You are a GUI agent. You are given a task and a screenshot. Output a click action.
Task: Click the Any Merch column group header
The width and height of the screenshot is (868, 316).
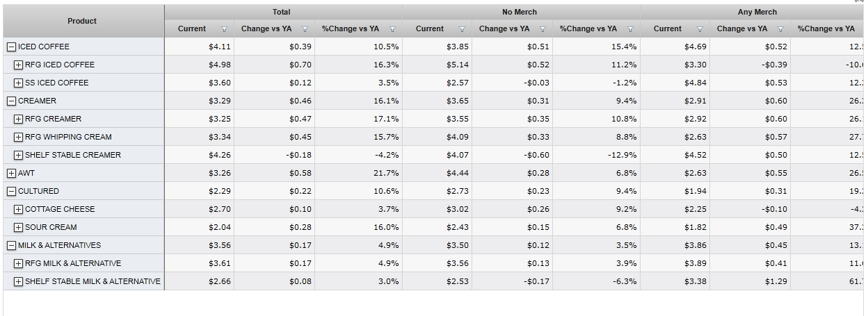click(x=757, y=12)
